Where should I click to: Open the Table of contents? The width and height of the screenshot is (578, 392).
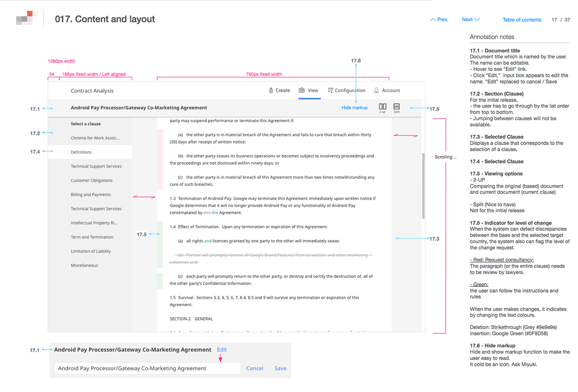tap(522, 20)
